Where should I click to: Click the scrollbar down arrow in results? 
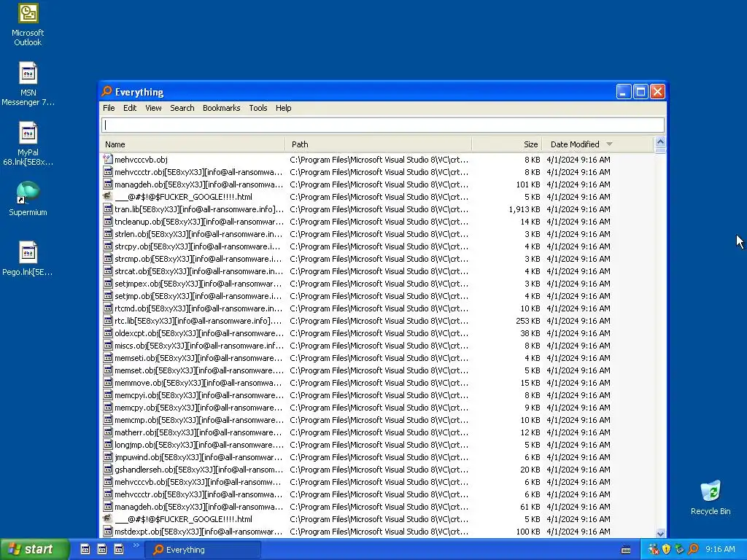tap(659, 533)
